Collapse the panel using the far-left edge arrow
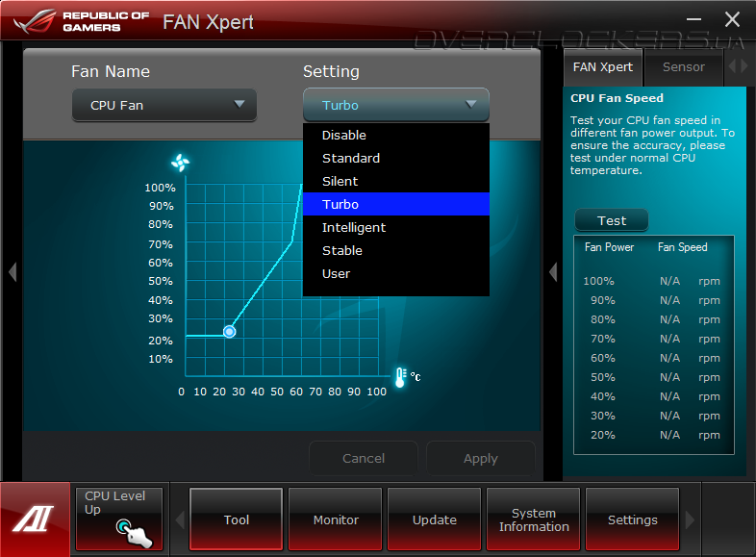The image size is (756, 557). click(x=13, y=272)
